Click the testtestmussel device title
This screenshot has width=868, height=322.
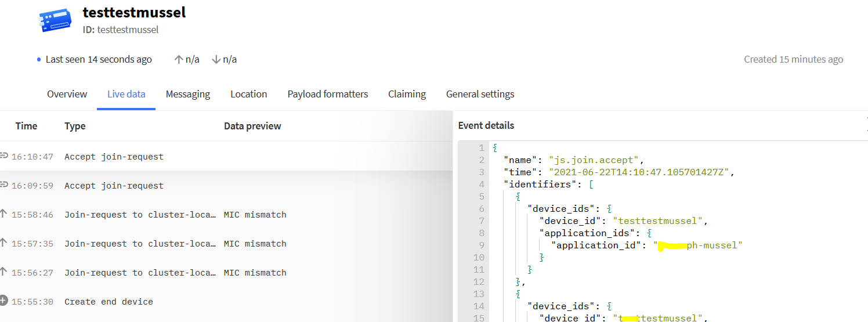[134, 12]
